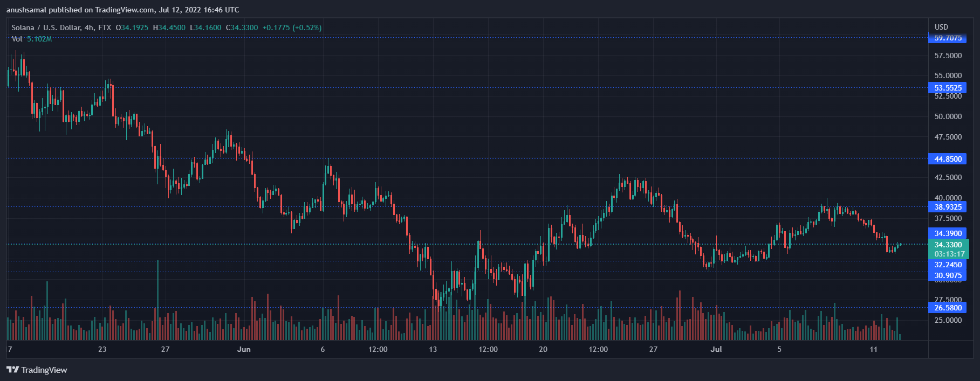Select the 32.2450 support level tag
This screenshot has width=980, height=381.
(948, 265)
